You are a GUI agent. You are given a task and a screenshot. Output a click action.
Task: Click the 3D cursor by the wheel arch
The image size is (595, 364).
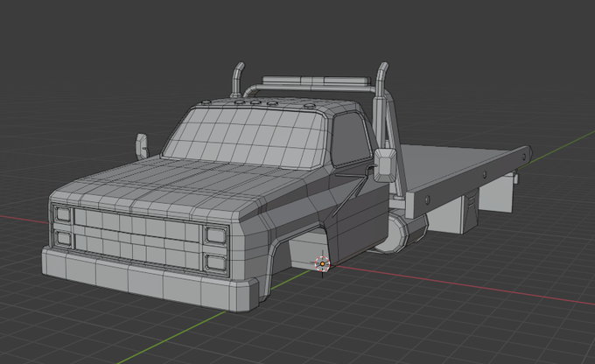click(322, 263)
